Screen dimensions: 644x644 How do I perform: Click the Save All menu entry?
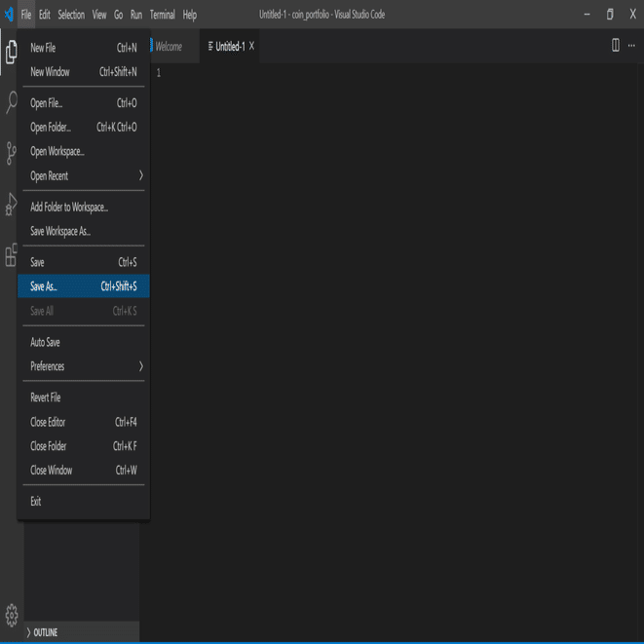(84, 311)
